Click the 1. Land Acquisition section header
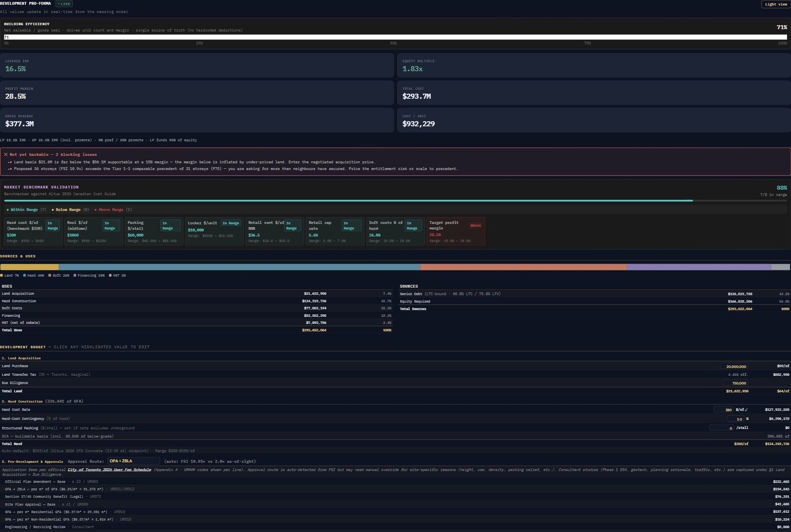Screen dimensions: 791x532 [x=21, y=358]
